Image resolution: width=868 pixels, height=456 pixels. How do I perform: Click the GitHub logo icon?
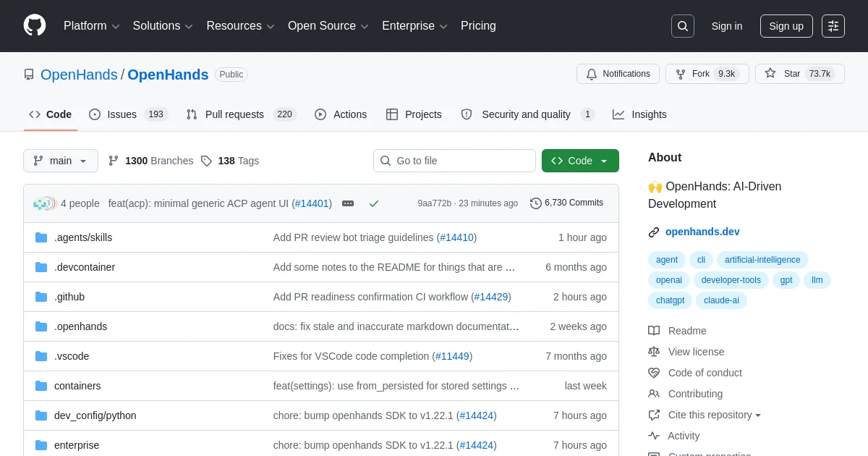click(35, 26)
